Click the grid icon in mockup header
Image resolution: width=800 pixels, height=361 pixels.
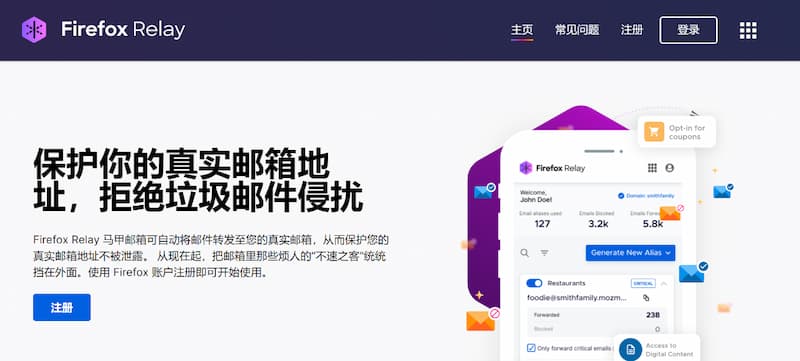[x=652, y=168]
